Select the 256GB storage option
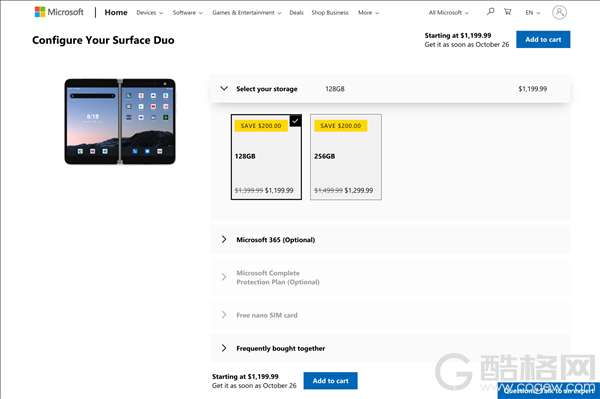 pos(346,157)
